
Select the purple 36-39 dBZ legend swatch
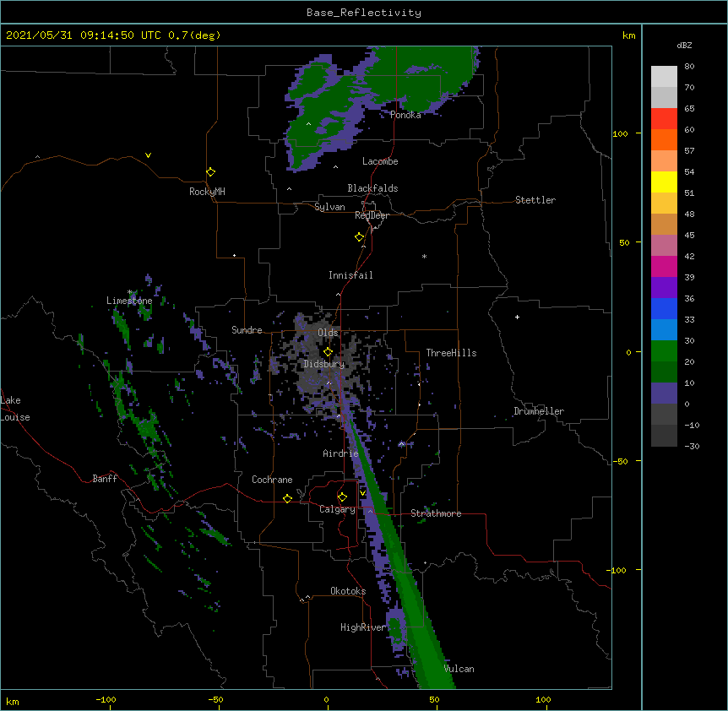click(x=664, y=287)
